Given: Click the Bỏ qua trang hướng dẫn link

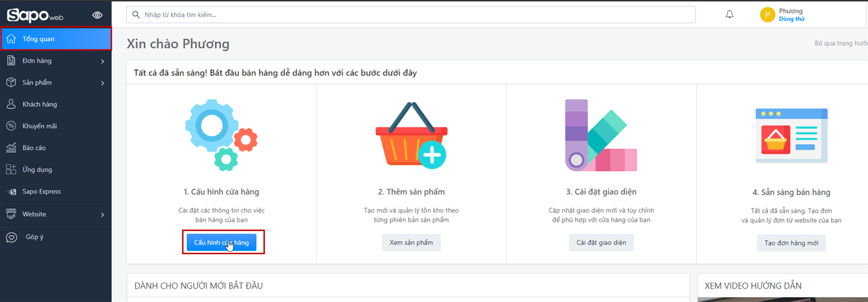Looking at the screenshot, I should (x=841, y=43).
